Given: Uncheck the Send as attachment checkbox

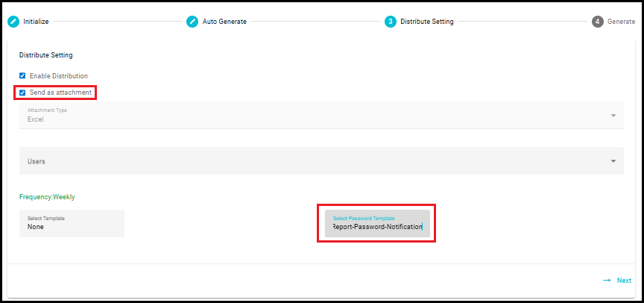Looking at the screenshot, I should point(22,93).
